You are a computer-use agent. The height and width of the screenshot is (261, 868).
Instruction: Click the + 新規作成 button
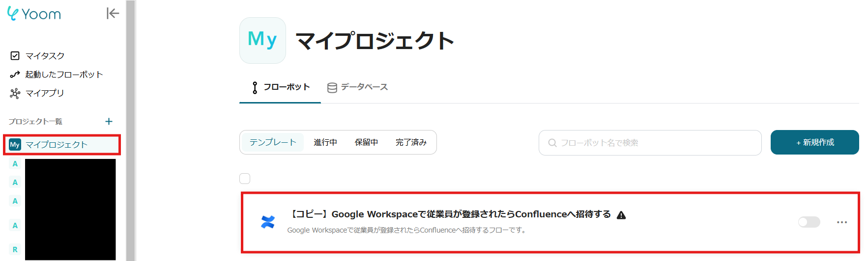pos(815,142)
